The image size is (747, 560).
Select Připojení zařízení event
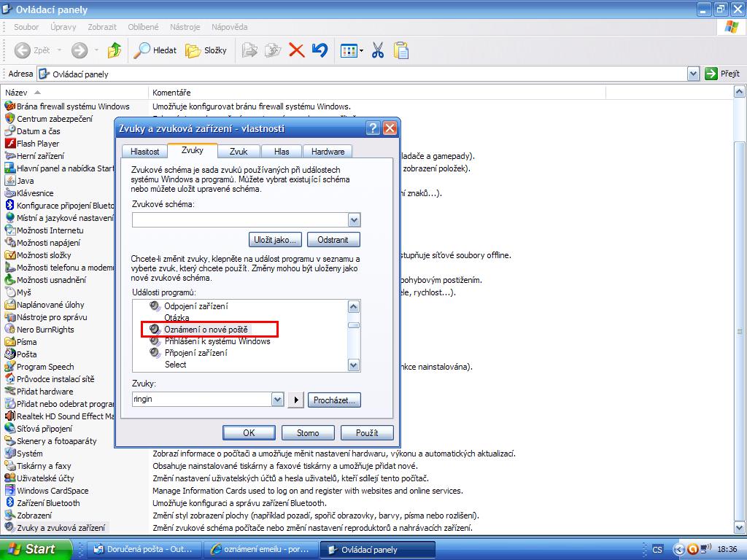(x=196, y=353)
